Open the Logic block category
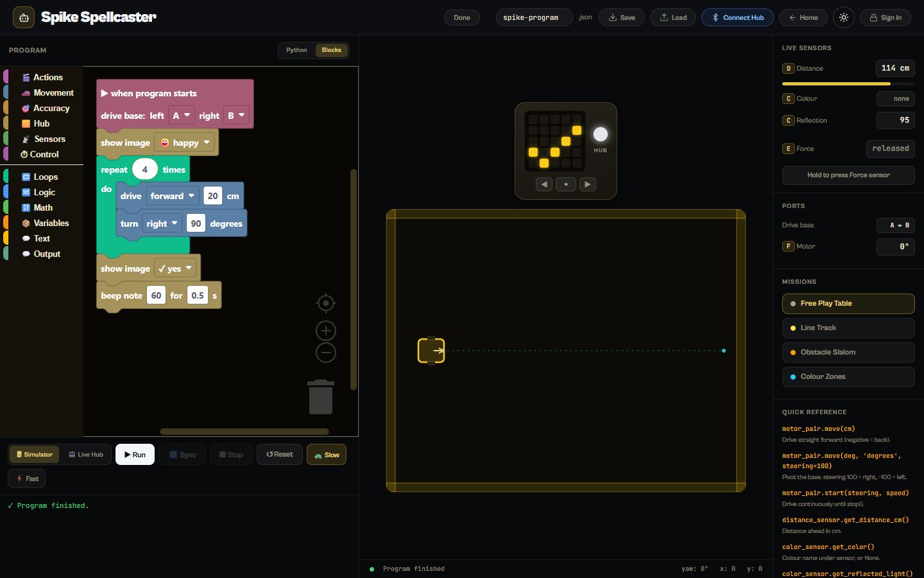The width and height of the screenshot is (924, 578). coord(42,192)
